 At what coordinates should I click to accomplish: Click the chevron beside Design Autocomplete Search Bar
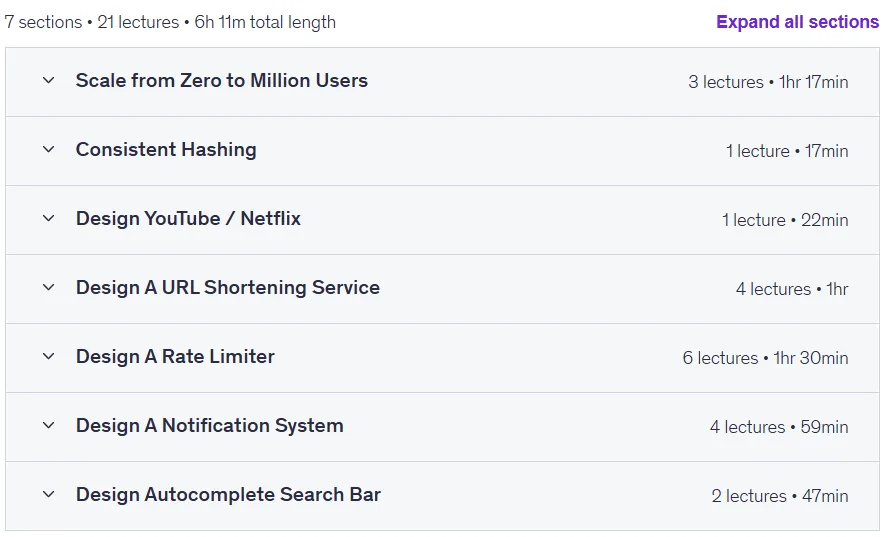pyautogui.click(x=49, y=494)
